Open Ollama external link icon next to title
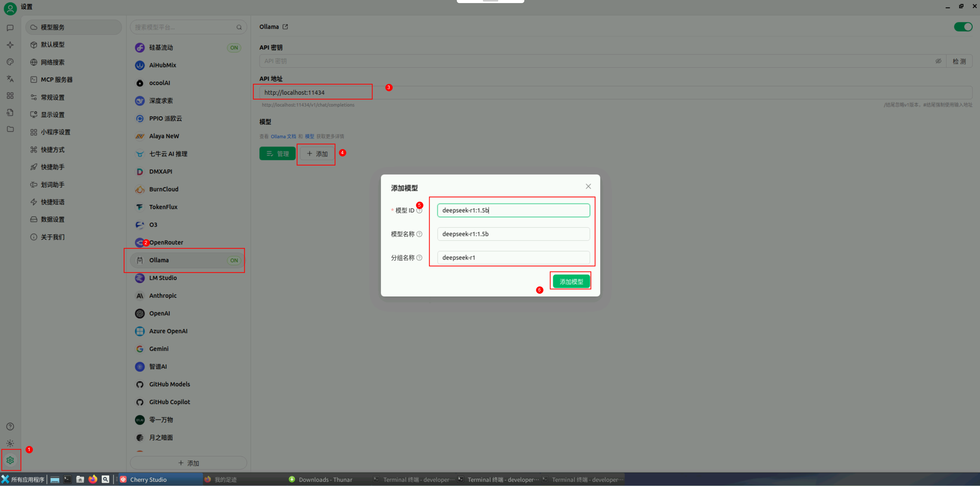This screenshot has width=980, height=486. pyautogui.click(x=285, y=27)
